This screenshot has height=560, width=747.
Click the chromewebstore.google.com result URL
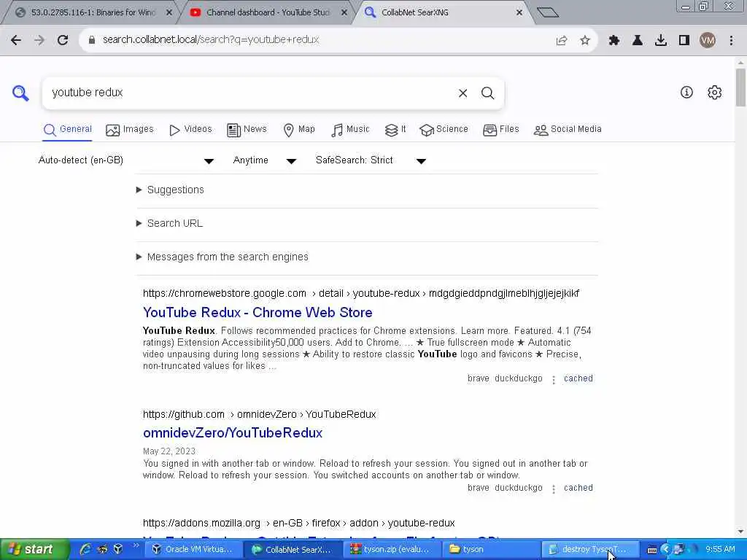[361, 293]
